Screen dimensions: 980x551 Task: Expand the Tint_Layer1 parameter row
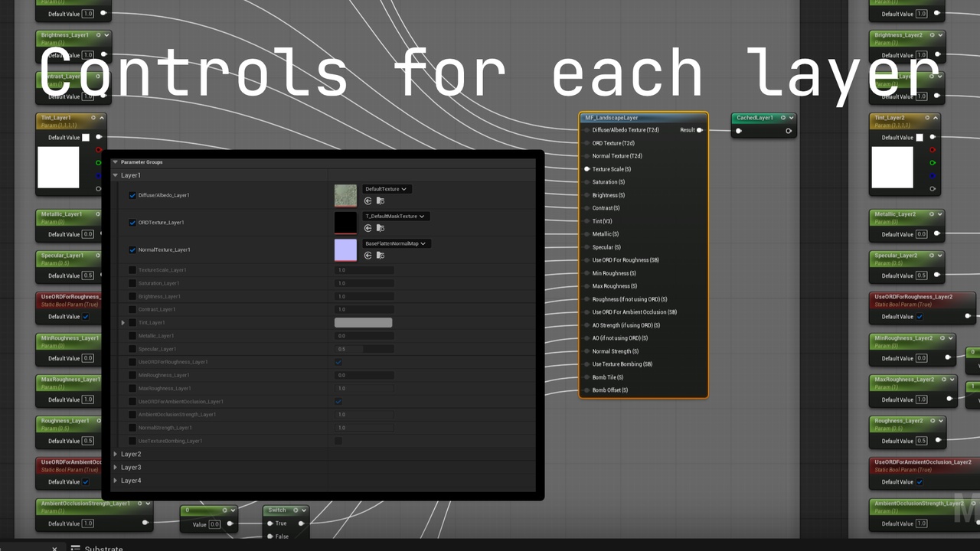tap(123, 323)
